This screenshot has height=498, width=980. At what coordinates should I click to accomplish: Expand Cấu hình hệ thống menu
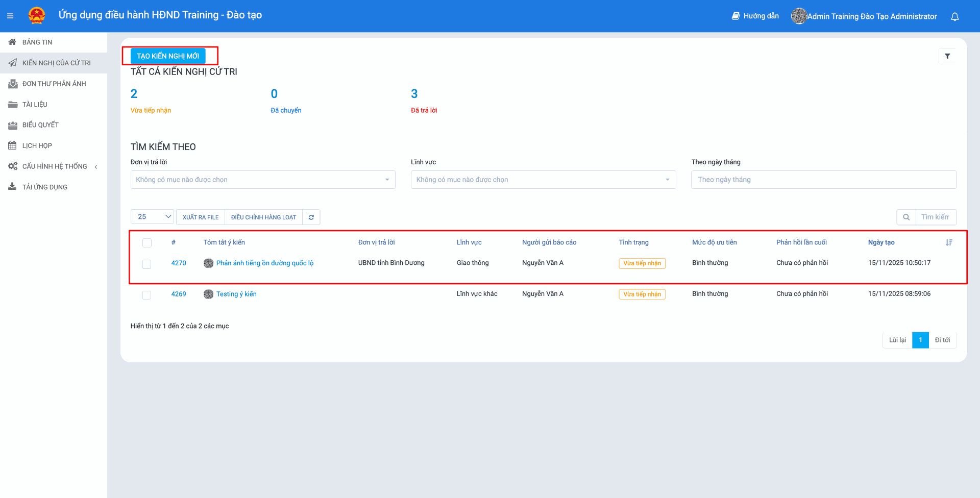[x=54, y=166]
